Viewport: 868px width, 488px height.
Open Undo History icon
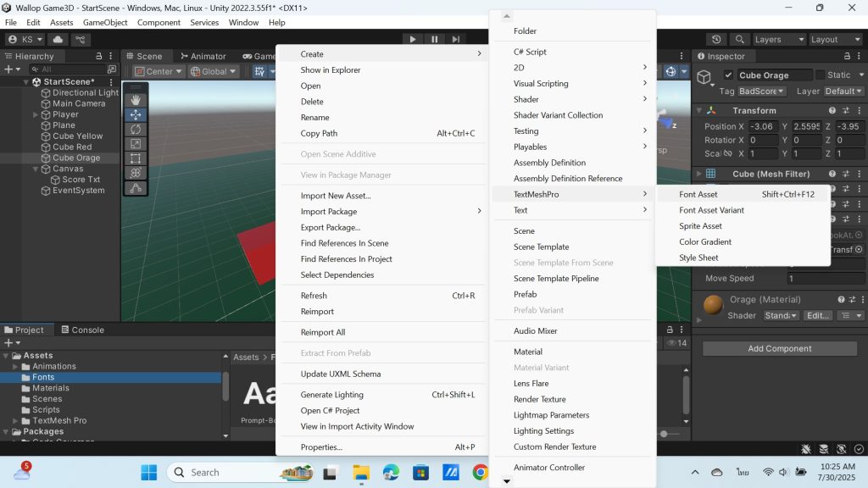tap(716, 39)
